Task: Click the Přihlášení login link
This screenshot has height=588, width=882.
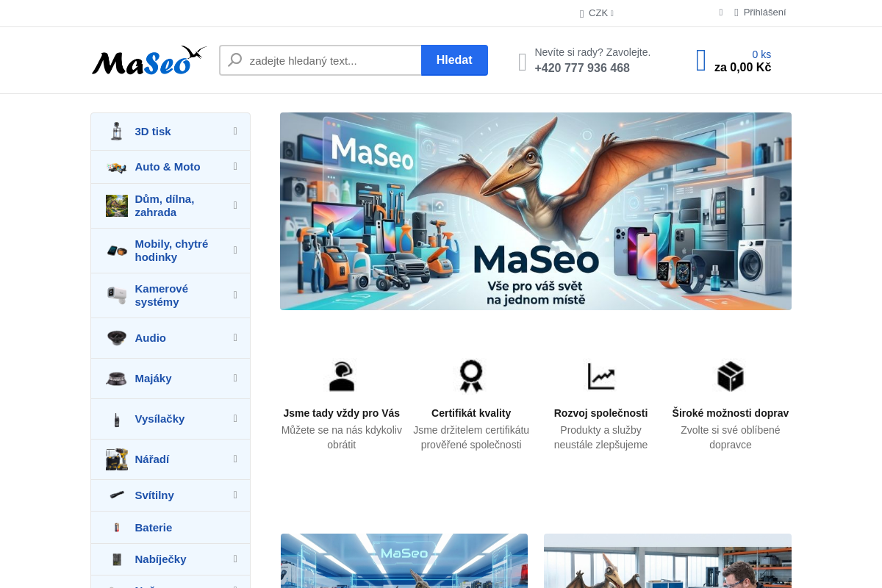Action: click(x=764, y=12)
